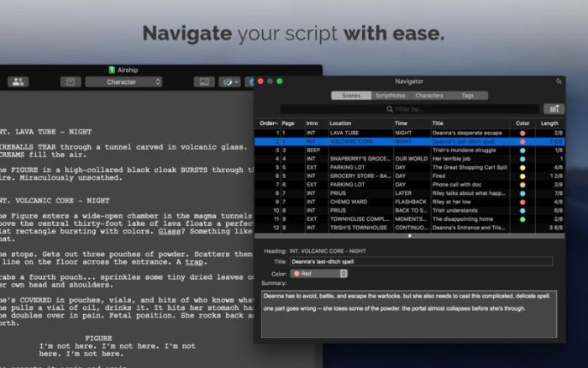Image resolution: width=588 pixels, height=368 pixels.
Task: Click the index card icon in Airship toolbar
Action: 71,81
